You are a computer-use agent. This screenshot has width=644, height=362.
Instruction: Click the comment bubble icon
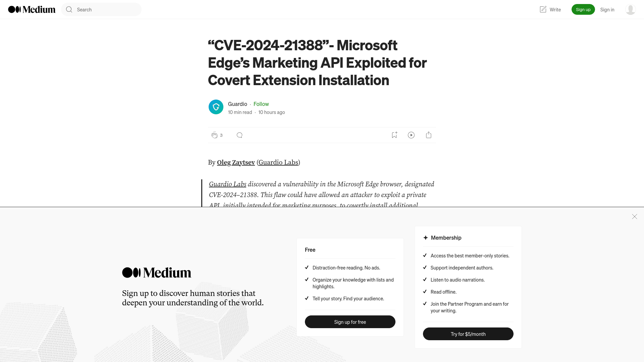[239, 135]
